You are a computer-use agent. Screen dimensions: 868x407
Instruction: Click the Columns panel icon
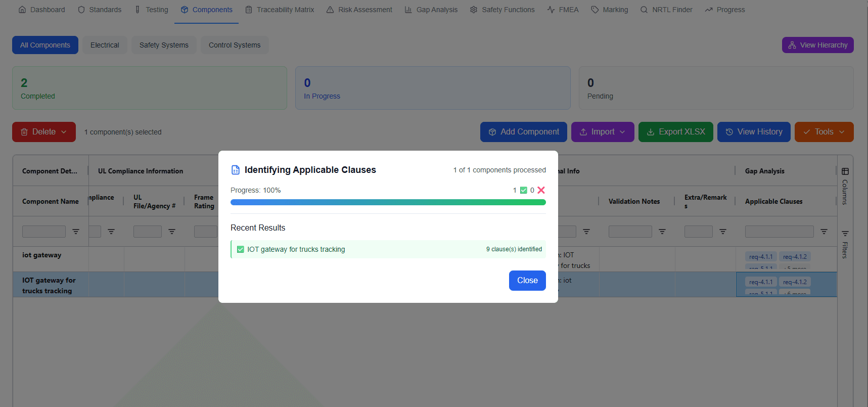(x=845, y=172)
